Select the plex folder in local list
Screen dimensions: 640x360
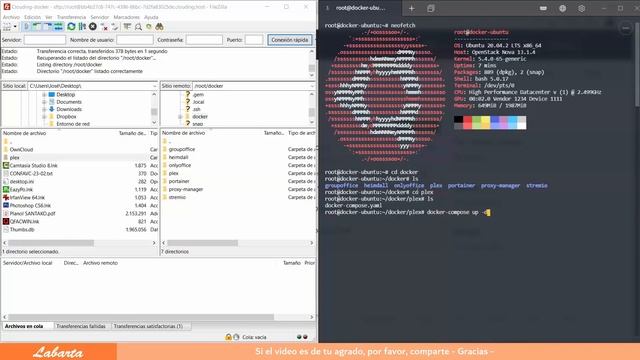pyautogui.click(x=15, y=158)
